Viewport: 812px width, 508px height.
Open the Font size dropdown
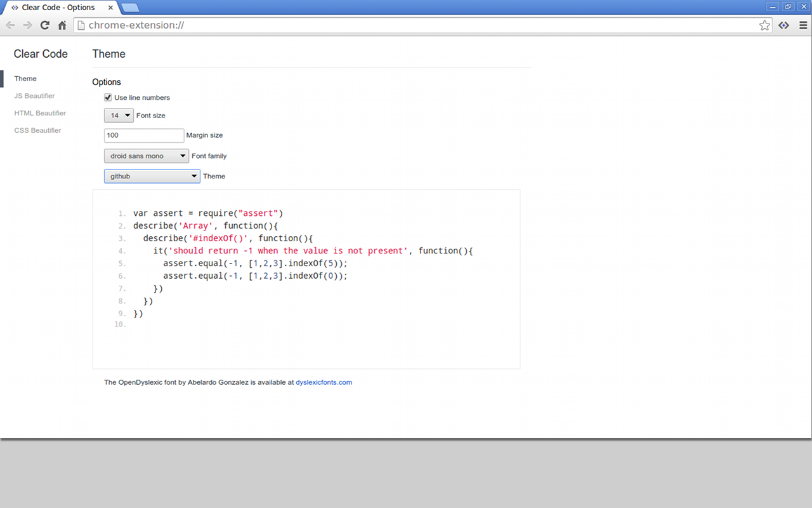coord(119,116)
